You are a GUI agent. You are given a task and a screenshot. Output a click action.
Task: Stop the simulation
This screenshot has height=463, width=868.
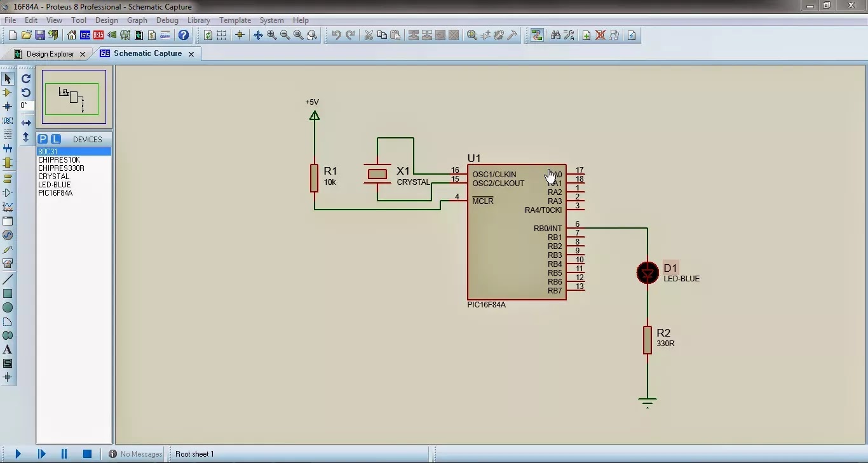point(88,453)
